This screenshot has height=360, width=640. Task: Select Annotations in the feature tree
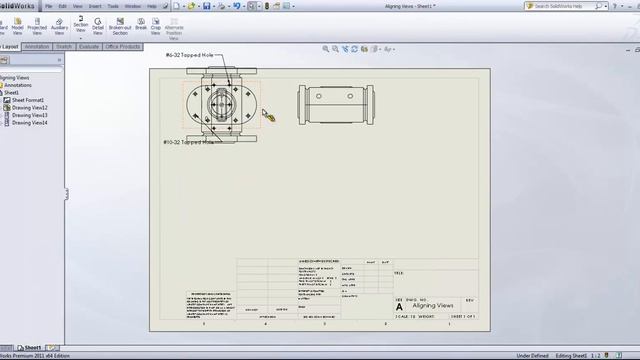click(18, 85)
